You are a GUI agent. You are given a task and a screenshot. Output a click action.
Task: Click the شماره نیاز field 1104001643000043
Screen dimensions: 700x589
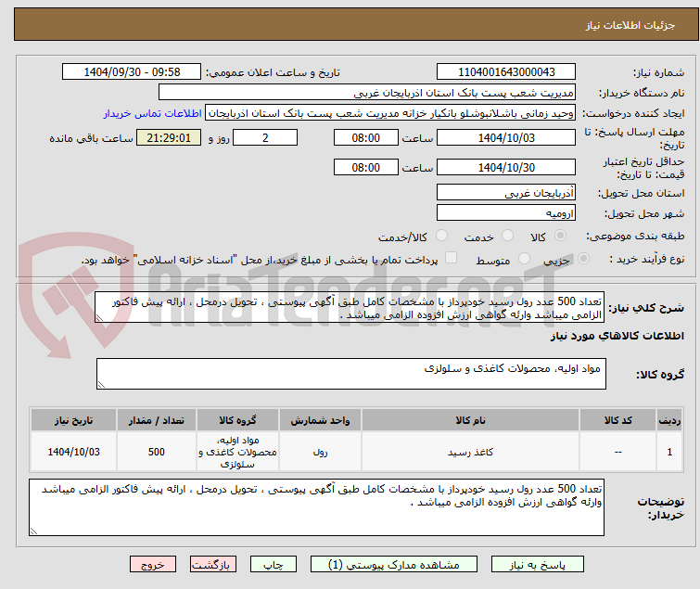tap(506, 72)
